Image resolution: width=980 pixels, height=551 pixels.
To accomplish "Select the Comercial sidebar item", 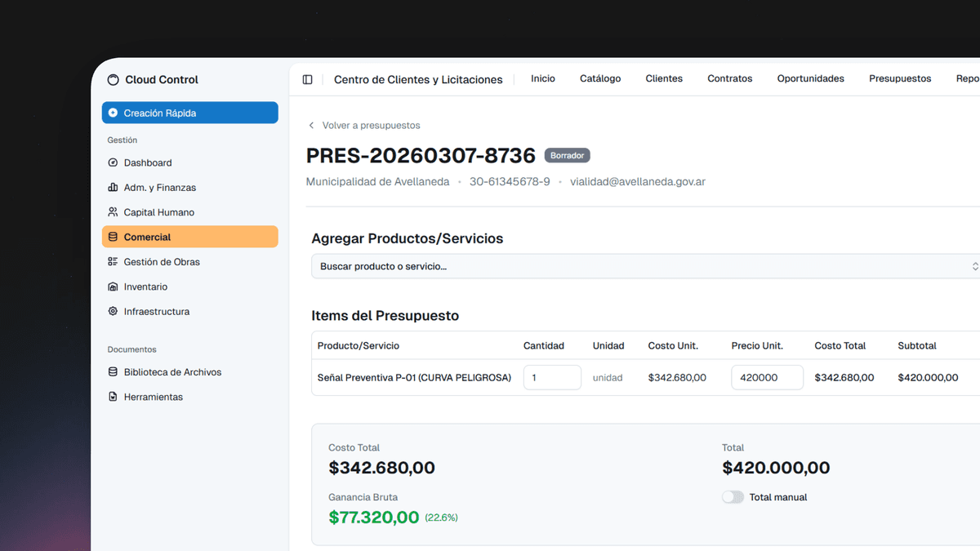I will (190, 237).
